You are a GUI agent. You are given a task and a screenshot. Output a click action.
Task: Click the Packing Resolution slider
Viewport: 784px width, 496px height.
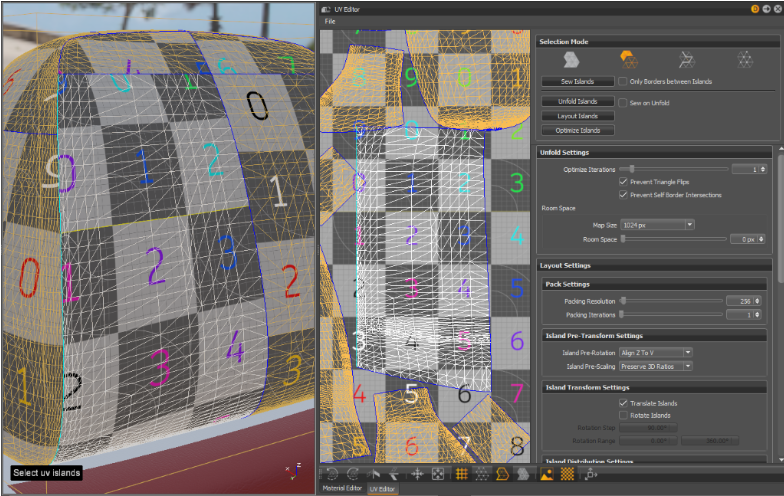click(x=671, y=301)
